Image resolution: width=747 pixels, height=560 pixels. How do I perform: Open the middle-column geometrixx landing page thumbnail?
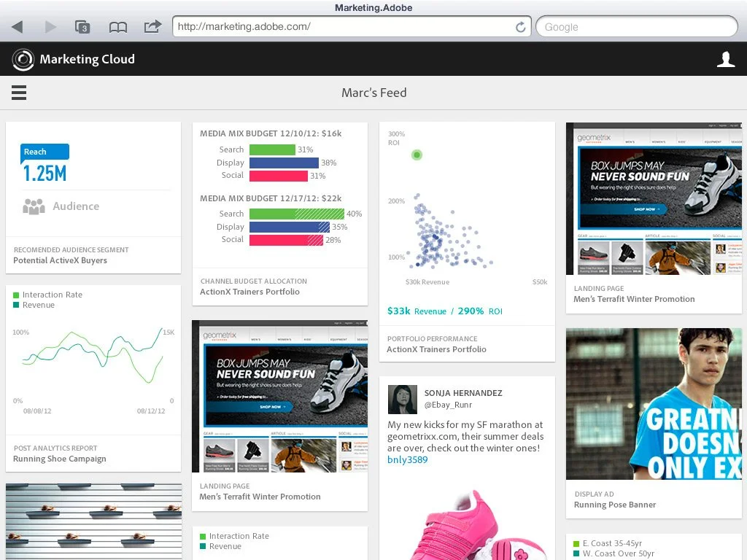pos(279,396)
